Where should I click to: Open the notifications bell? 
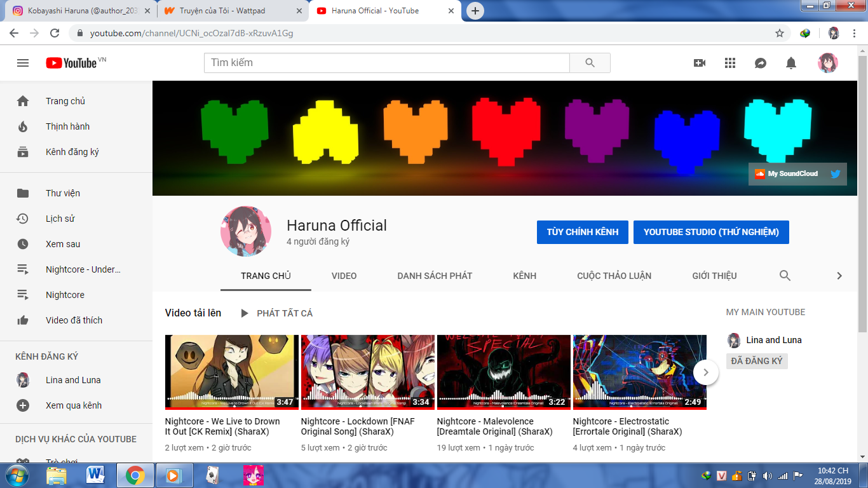pyautogui.click(x=791, y=63)
